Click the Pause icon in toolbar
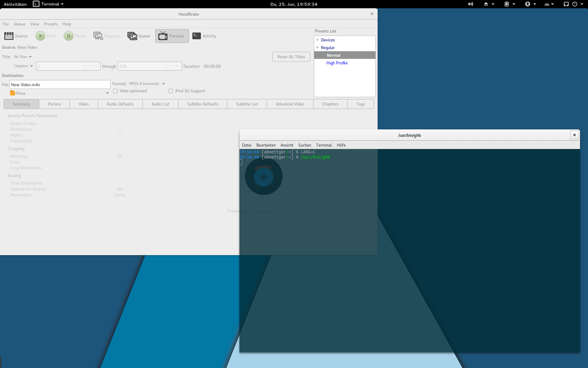Image resolution: width=588 pixels, height=368 pixels. (x=69, y=36)
